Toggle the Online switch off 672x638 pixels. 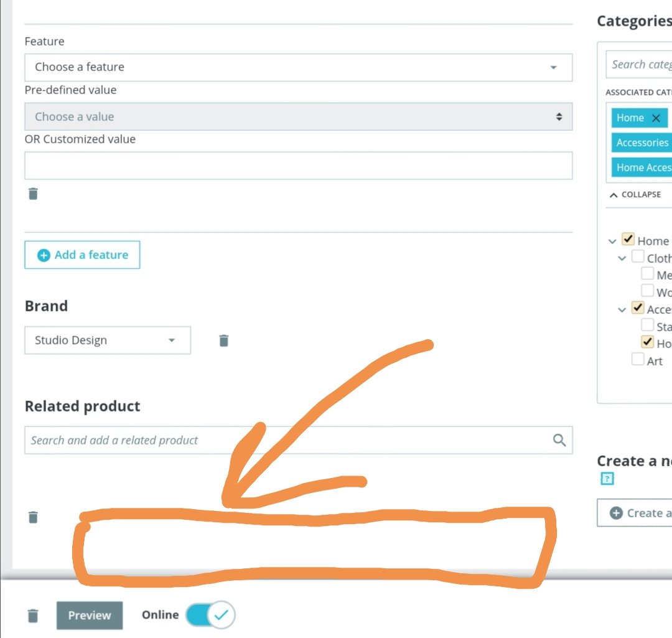point(210,615)
